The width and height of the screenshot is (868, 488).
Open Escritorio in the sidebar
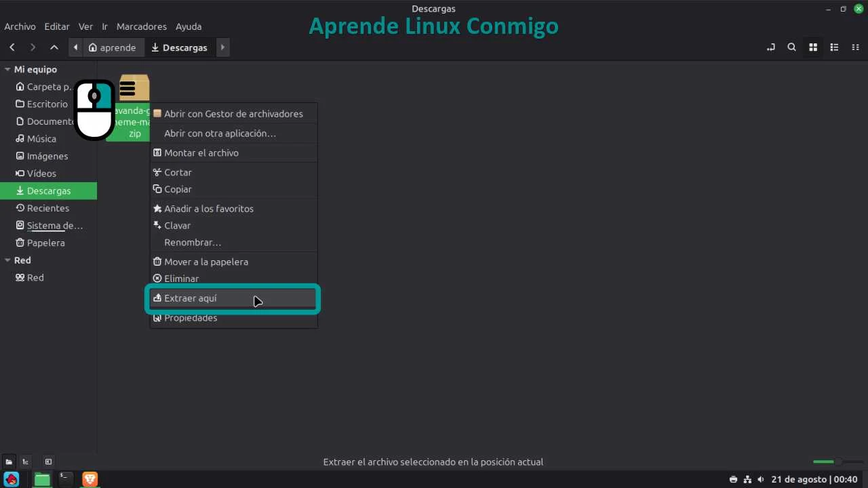coord(48,104)
